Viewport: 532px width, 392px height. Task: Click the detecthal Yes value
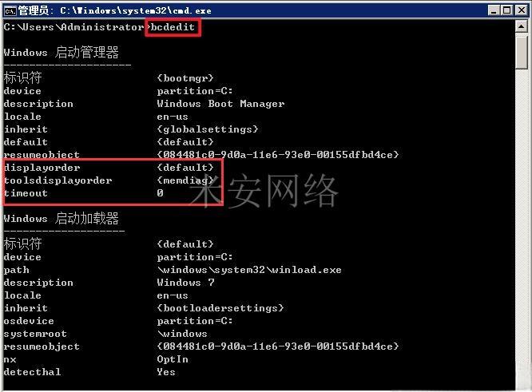(166, 372)
